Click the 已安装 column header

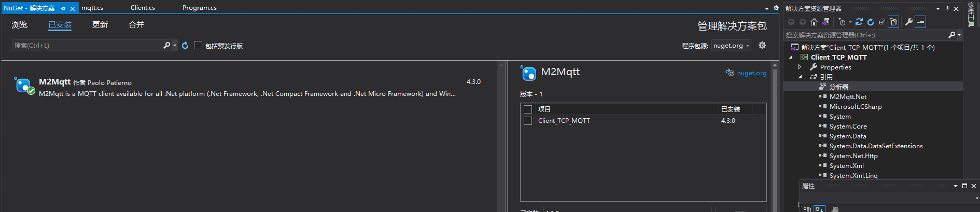coord(731,109)
